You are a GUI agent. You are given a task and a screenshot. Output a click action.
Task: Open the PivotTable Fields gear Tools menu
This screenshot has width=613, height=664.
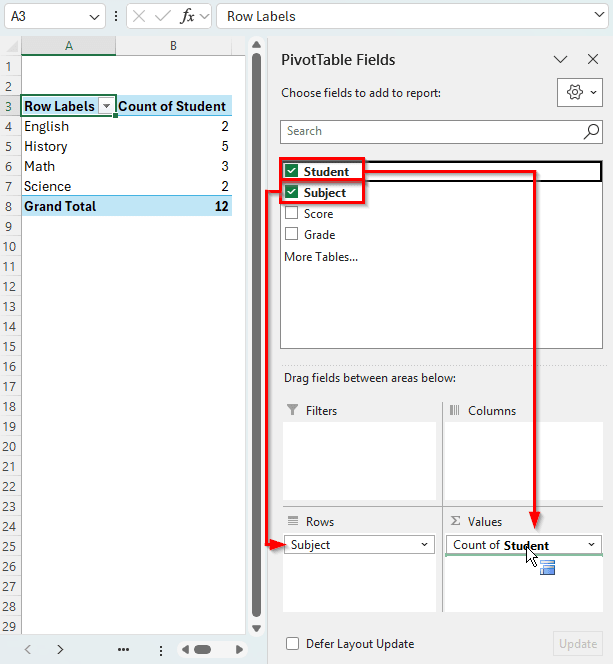(579, 92)
